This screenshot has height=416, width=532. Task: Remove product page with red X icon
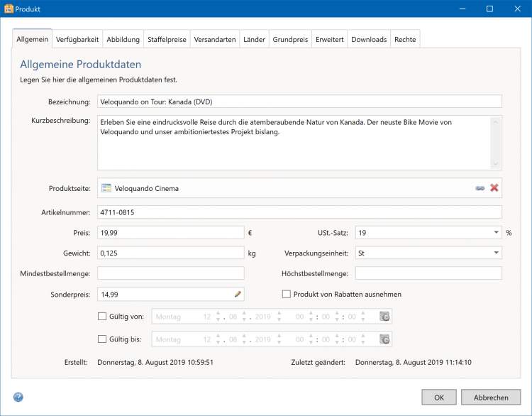pyautogui.click(x=494, y=188)
